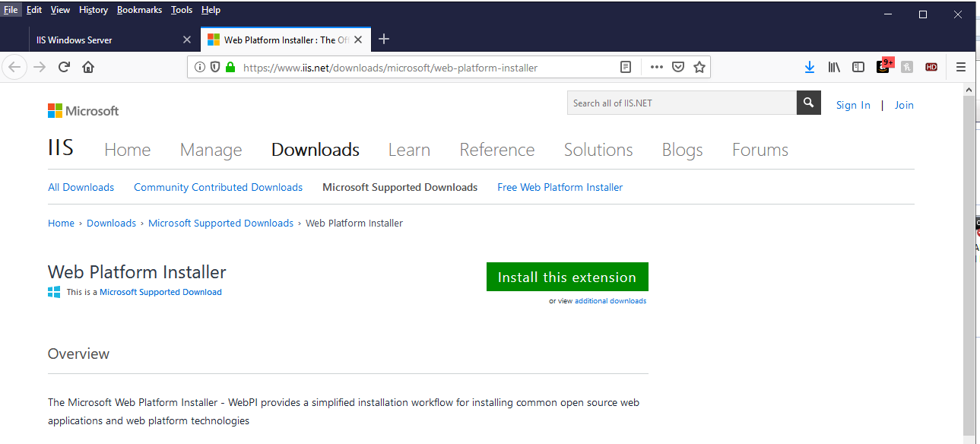The image size is (980, 444).
Task: Open the Help menu
Action: (211, 10)
